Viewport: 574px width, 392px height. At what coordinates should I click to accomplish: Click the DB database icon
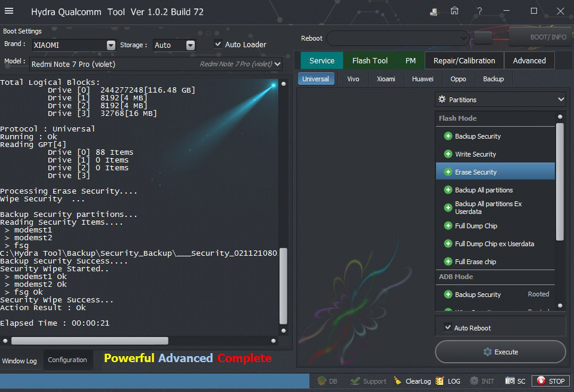click(x=321, y=381)
